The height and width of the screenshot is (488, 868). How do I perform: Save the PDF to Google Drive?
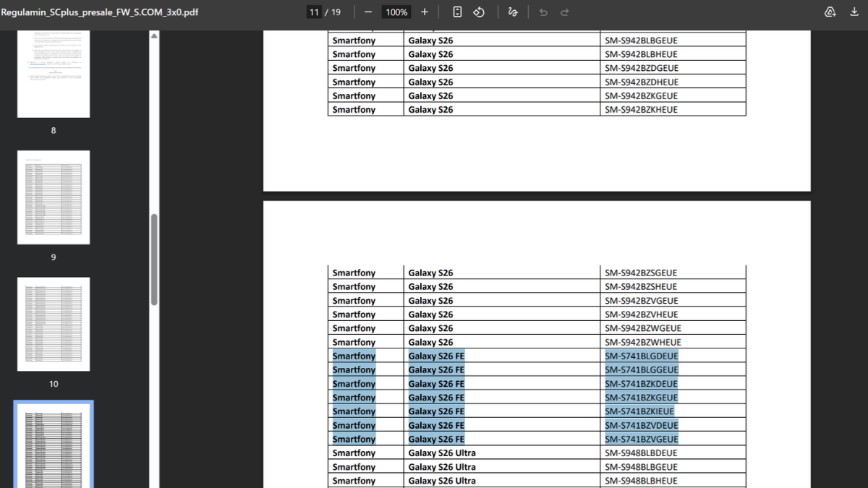point(830,12)
